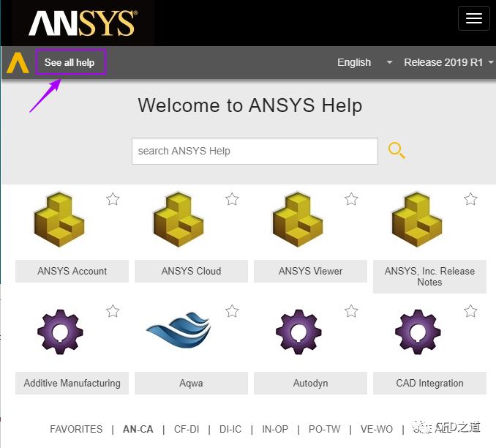
Task: Star the ANSYS, Inc. Release Notes
Action: (x=470, y=199)
